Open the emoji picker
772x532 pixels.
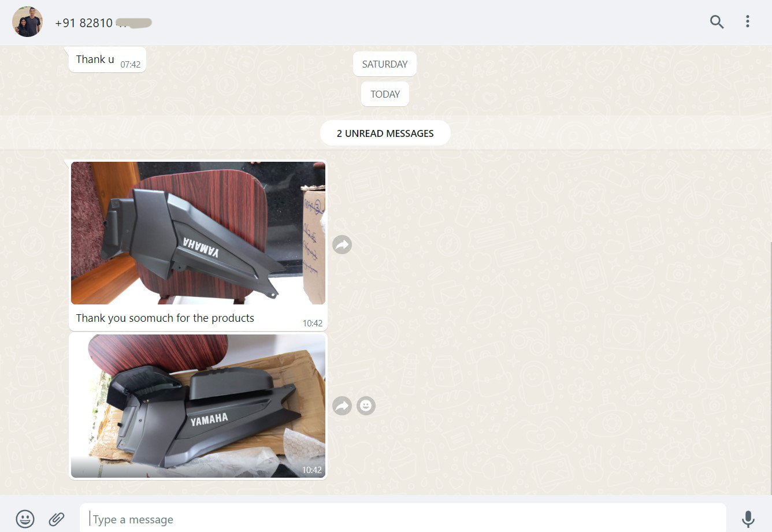(x=25, y=519)
